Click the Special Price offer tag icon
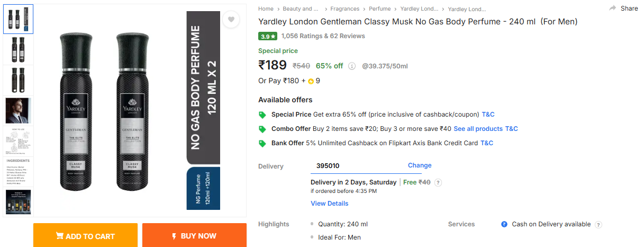The height and width of the screenshot is (247, 644). (x=262, y=114)
